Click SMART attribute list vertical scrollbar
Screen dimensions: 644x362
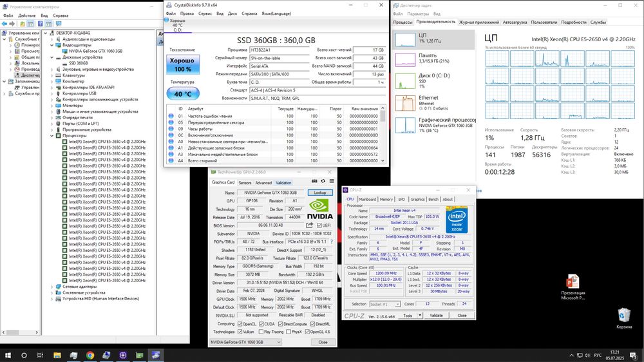point(383,135)
